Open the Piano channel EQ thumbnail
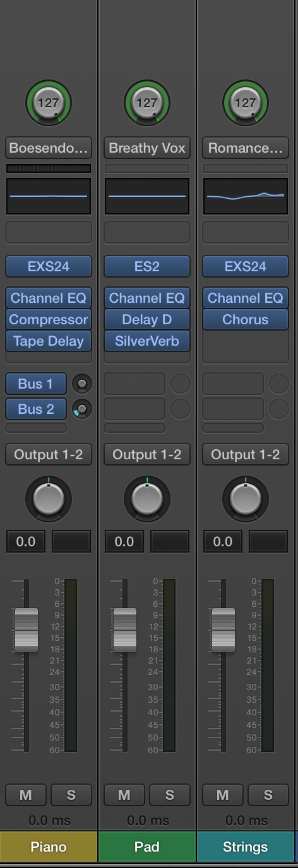 pos(49,196)
